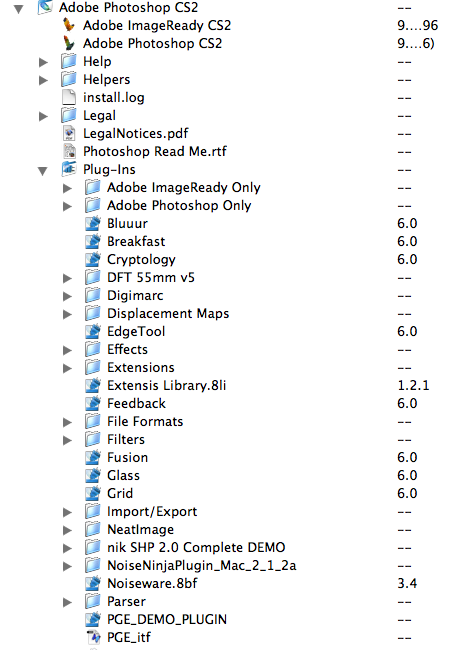The image size is (452, 650).
Task: Expand the Parser folder
Action: click(67, 602)
